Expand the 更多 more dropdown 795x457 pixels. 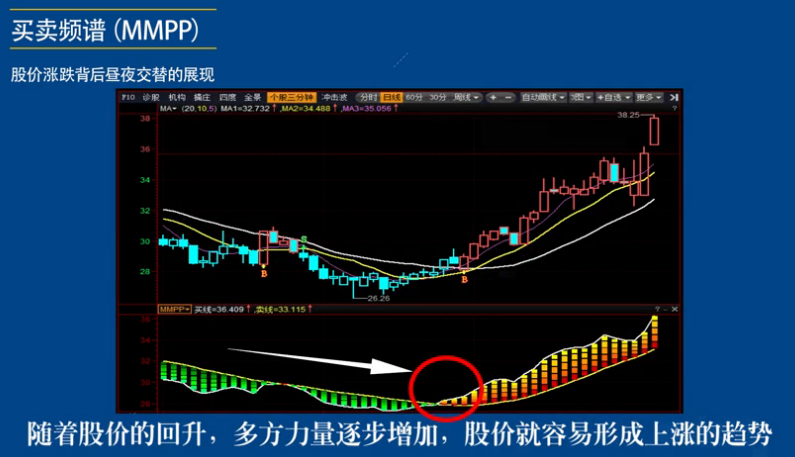649,97
